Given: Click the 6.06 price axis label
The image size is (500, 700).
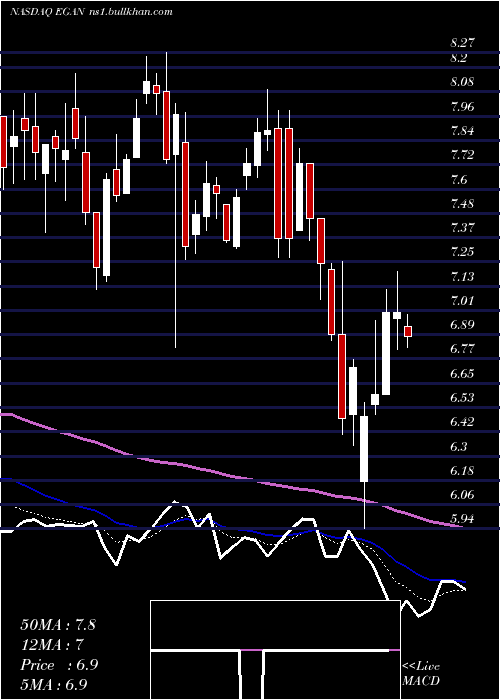Looking at the screenshot, I should [x=462, y=495].
